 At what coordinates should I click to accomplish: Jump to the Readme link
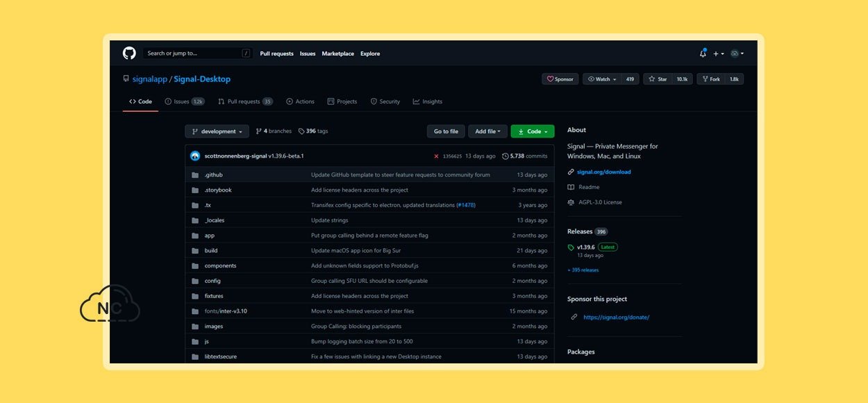[x=589, y=187]
